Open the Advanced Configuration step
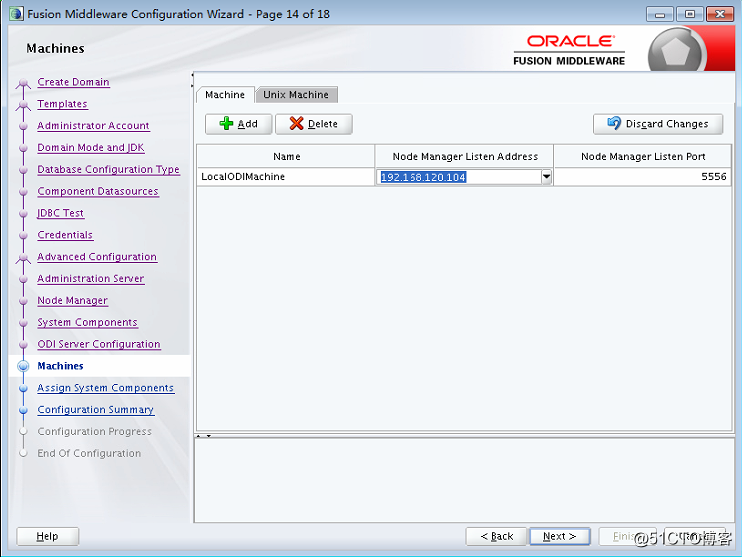The width and height of the screenshot is (742, 557). 97,256
